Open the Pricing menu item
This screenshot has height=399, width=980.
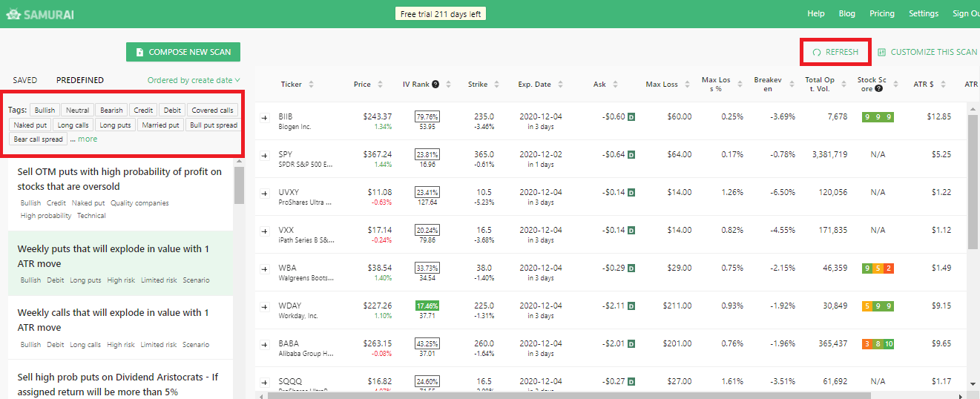coord(882,13)
